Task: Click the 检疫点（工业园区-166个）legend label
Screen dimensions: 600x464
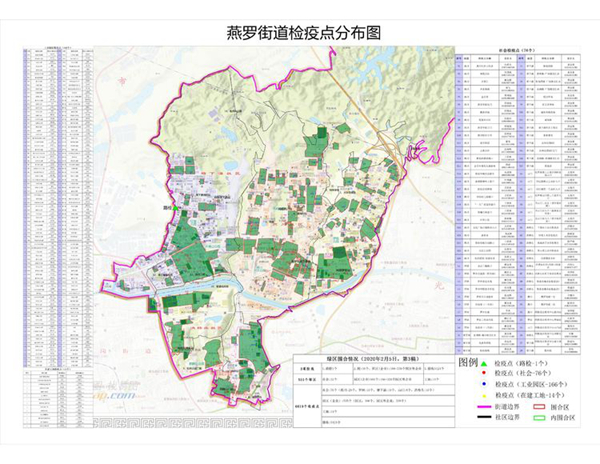Action: pyautogui.click(x=531, y=384)
